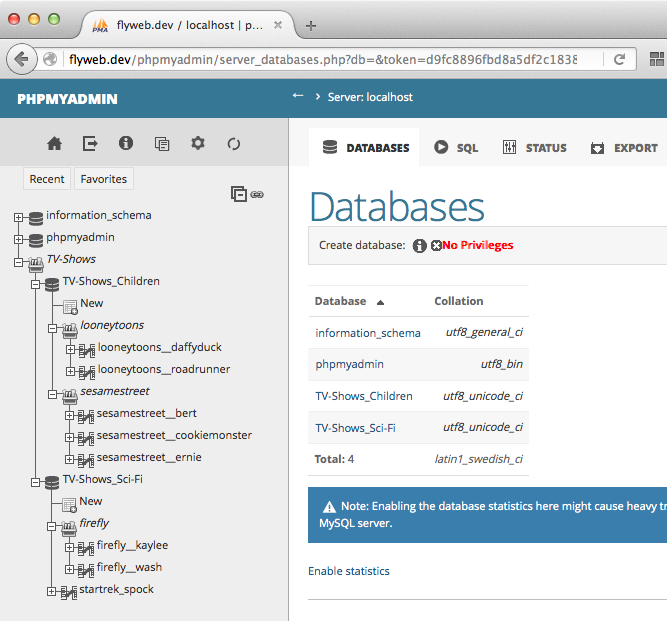
Task: Select sesamestreet__ernie table in tree
Action: coord(149,457)
